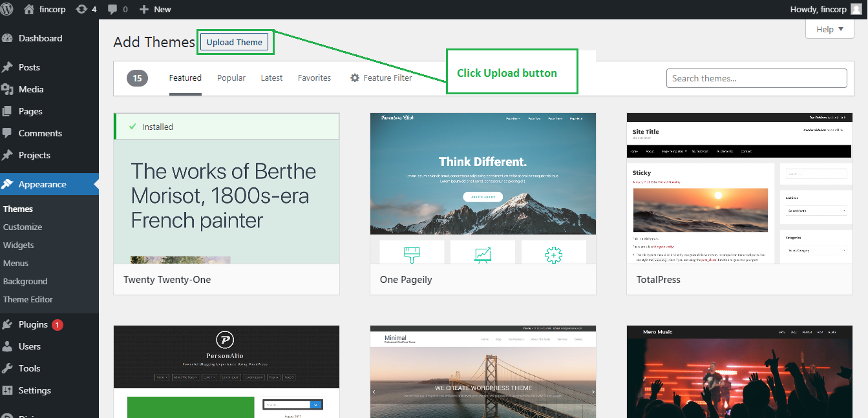Click the Dashboard gauge icon

click(x=7, y=38)
